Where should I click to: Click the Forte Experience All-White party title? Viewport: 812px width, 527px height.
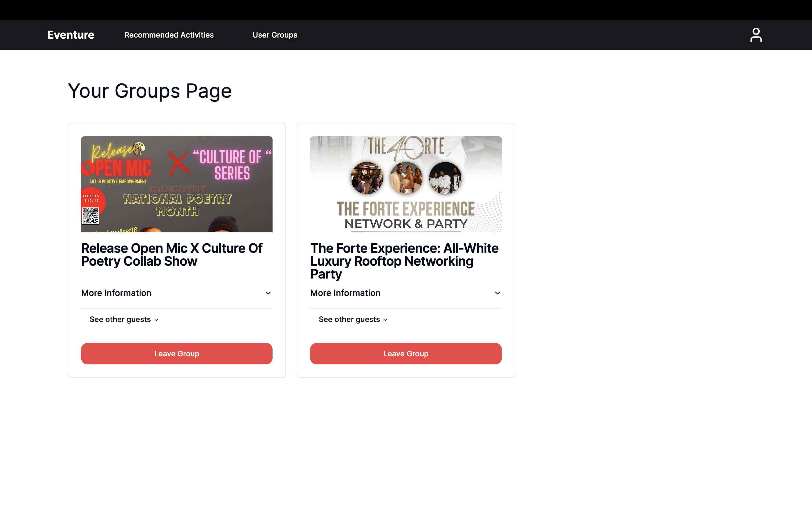(404, 261)
